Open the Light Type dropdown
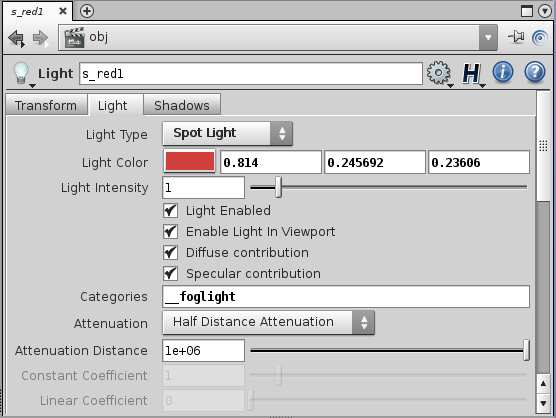 (227, 133)
